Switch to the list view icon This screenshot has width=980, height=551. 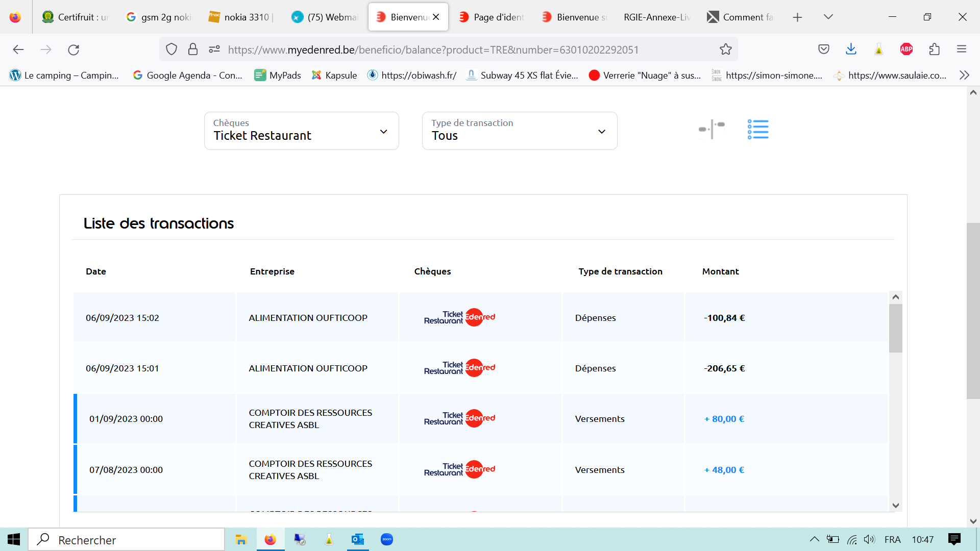coord(758,130)
